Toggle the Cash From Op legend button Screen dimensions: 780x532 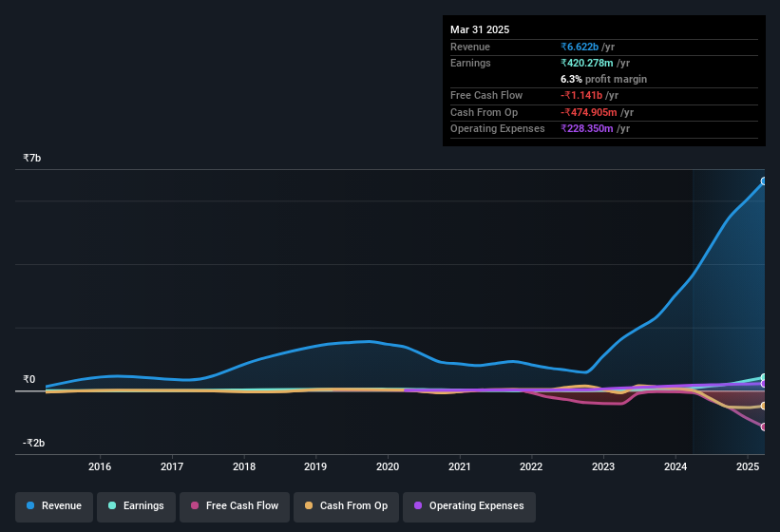coord(346,506)
